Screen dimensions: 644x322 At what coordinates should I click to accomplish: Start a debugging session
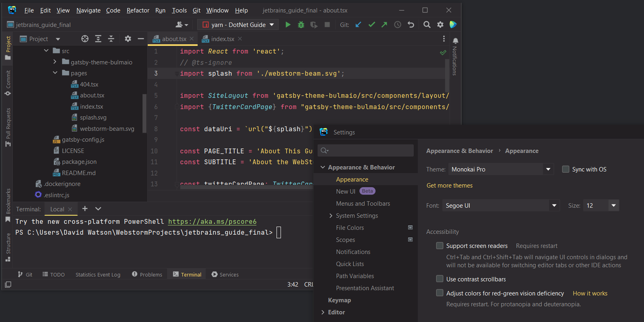(301, 25)
